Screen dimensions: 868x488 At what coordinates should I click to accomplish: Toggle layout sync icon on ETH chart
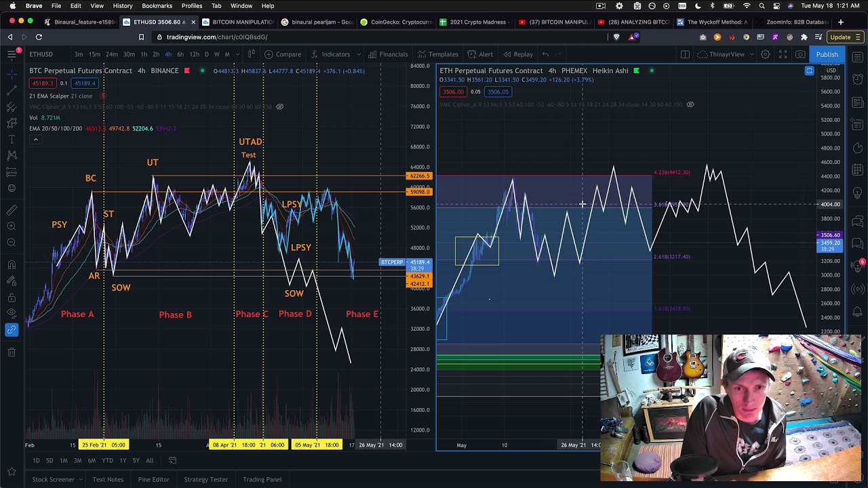pyautogui.click(x=809, y=70)
